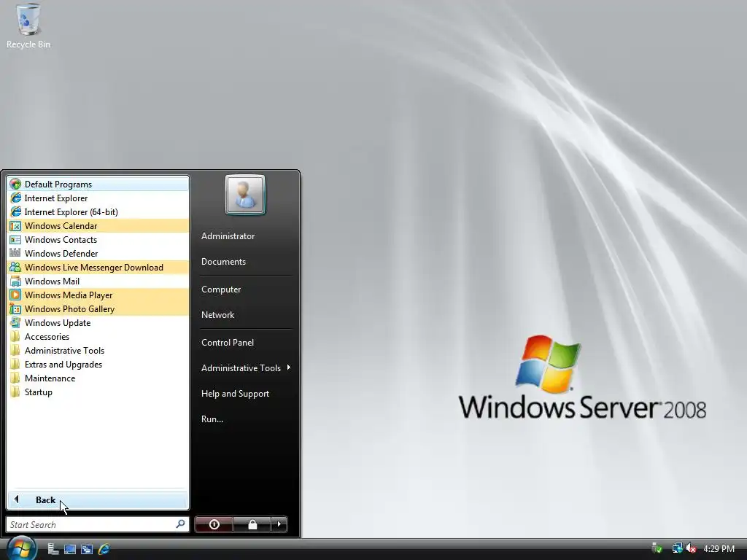Click the Safely Remove Hardware tray icon
The height and width of the screenshot is (560, 747).
pyautogui.click(x=657, y=548)
